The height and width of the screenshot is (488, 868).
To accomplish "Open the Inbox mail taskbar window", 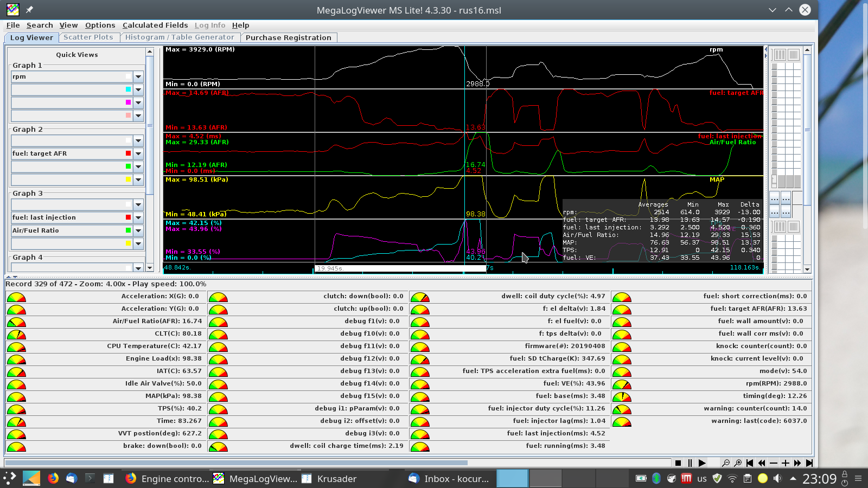I will (449, 478).
